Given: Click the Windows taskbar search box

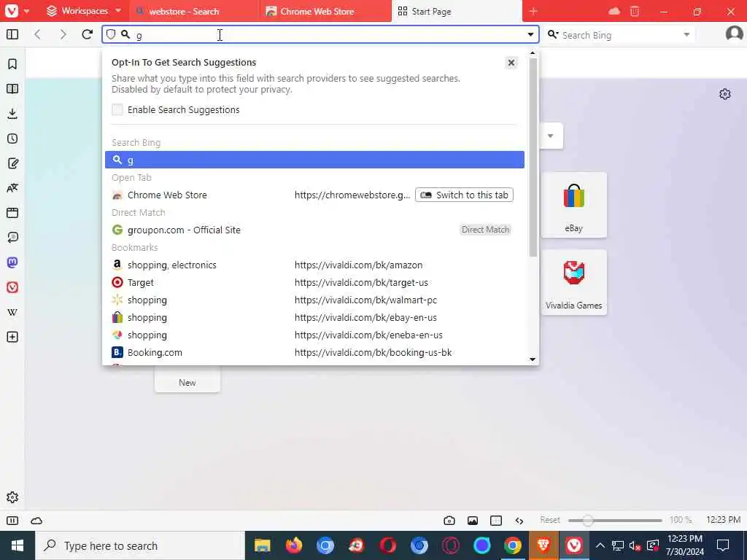Looking at the screenshot, I should click(x=140, y=545).
